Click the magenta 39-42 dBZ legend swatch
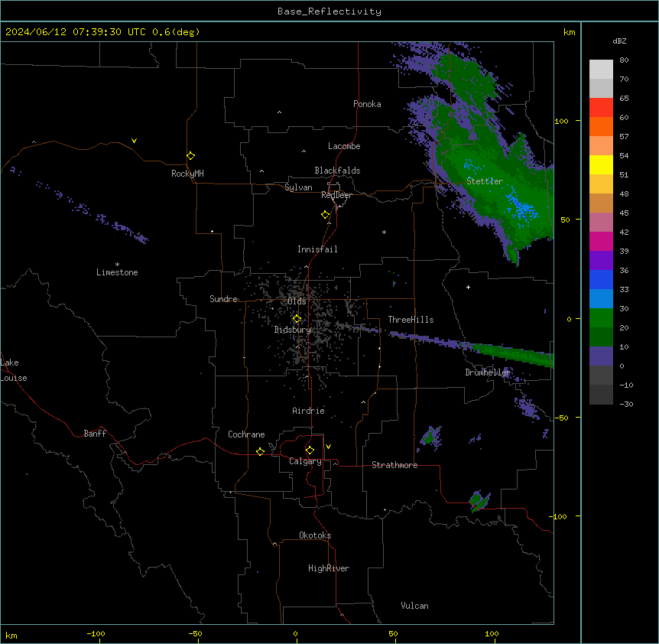Image resolution: width=659 pixels, height=644 pixels. click(601, 241)
